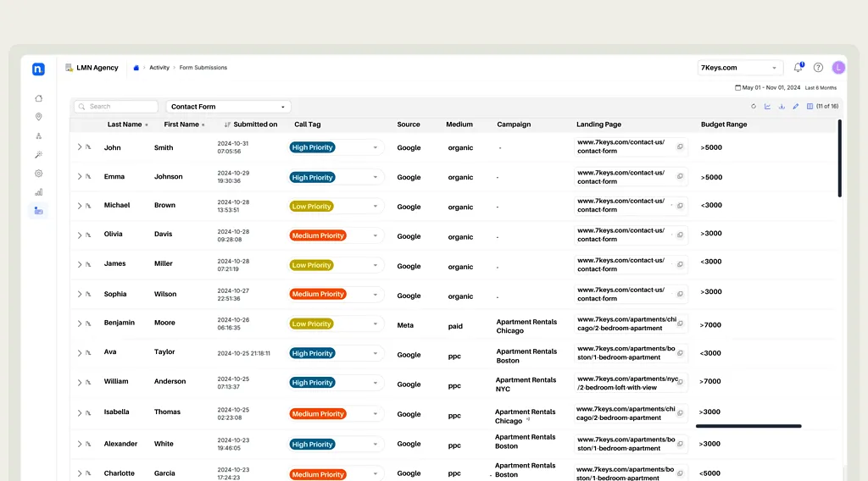
Task: Open the home icon in the left sidebar
Action: click(39, 98)
